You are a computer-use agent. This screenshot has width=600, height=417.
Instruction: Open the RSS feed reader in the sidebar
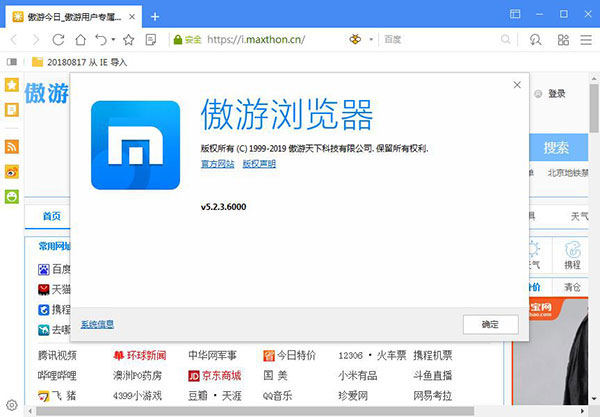[11, 146]
